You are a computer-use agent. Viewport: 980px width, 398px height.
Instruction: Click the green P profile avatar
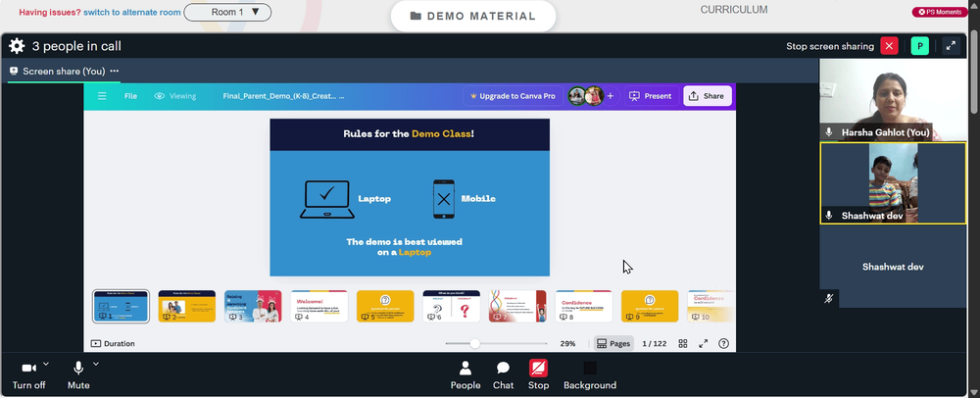tap(919, 46)
